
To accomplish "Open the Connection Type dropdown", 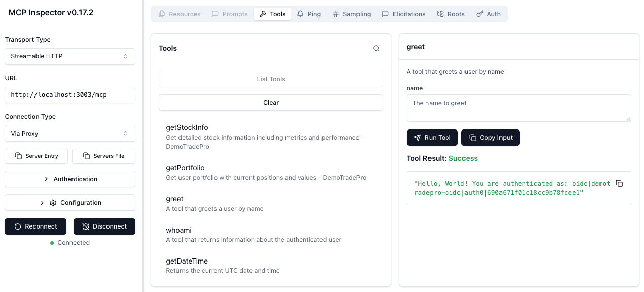I will [70, 134].
